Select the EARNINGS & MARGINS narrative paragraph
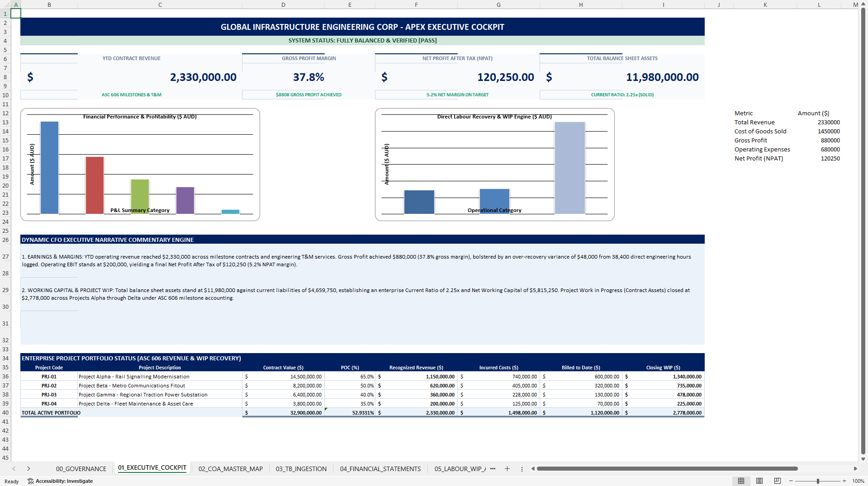The height and width of the screenshot is (486, 868). 362,260
